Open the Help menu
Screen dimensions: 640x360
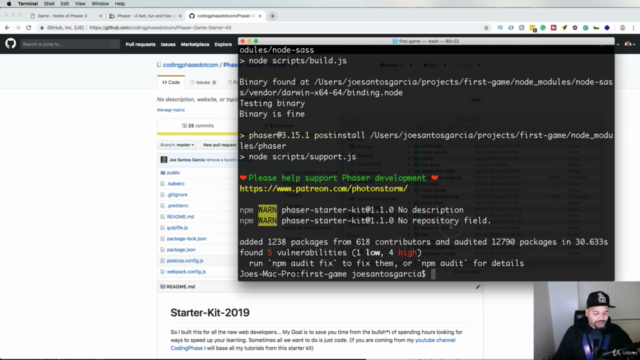[x=120, y=4]
